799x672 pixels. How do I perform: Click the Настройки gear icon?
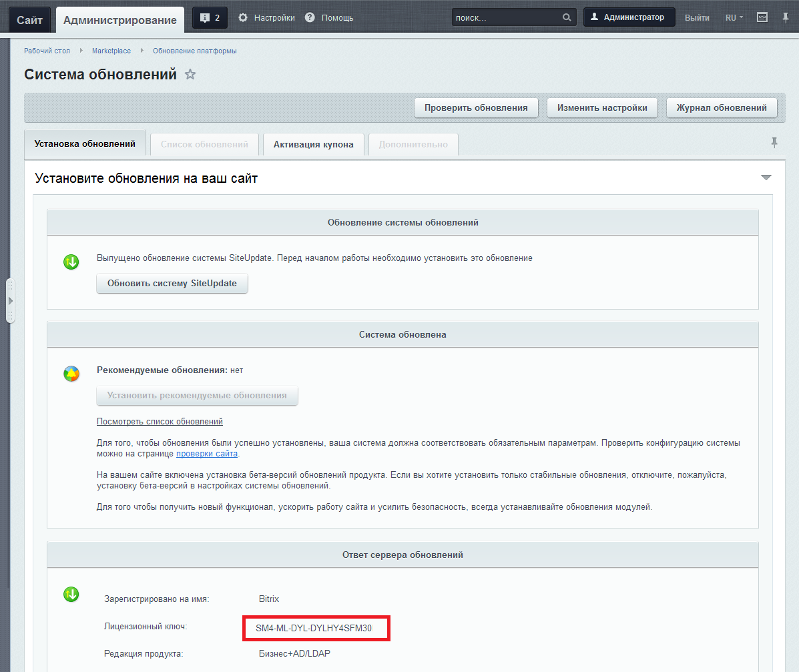pos(243,18)
